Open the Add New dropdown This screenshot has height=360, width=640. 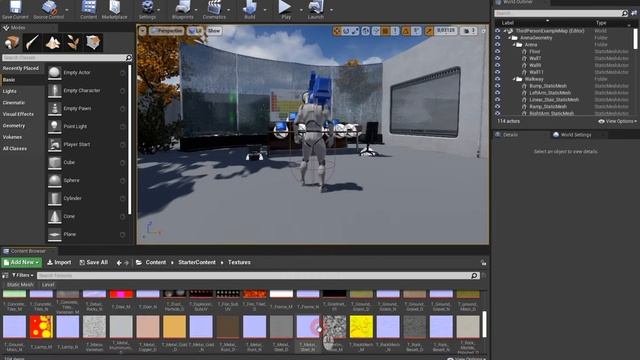coord(22,262)
